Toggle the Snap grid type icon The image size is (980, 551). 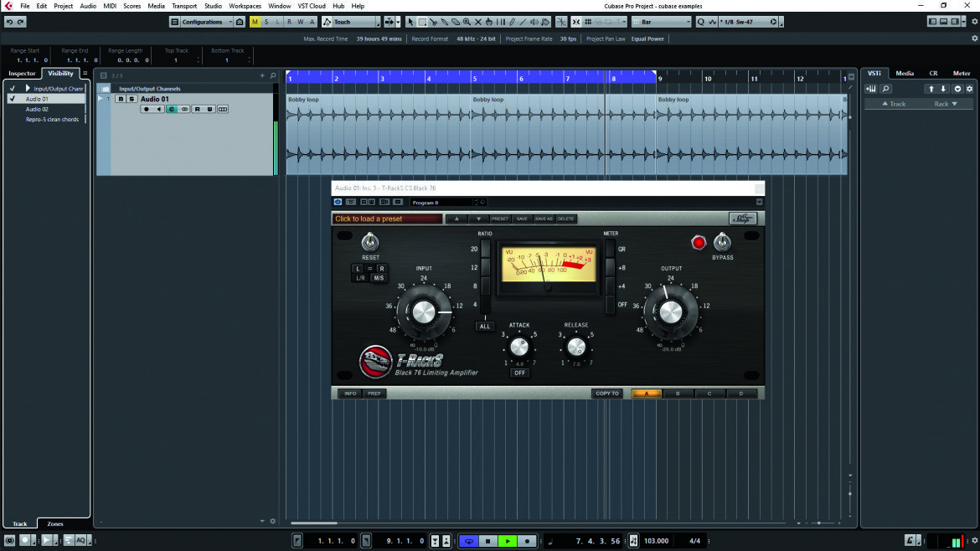point(588,22)
